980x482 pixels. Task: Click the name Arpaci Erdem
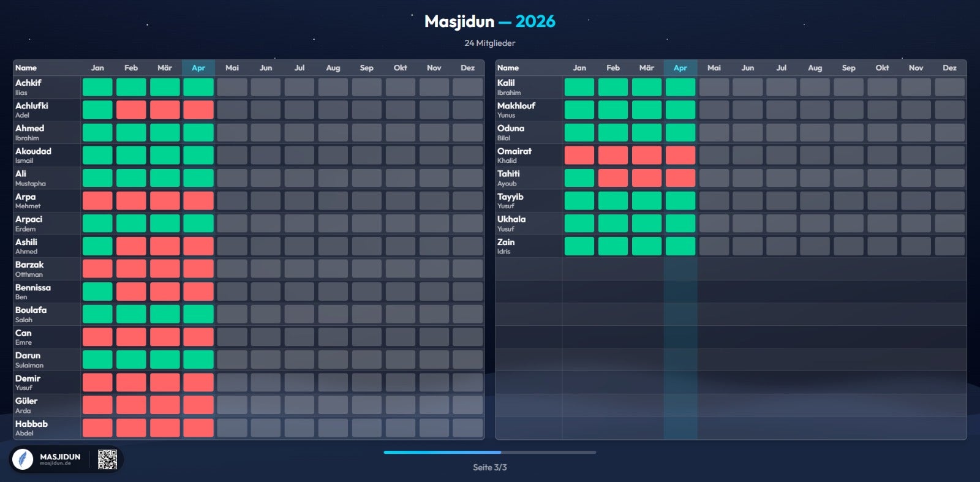tap(29, 224)
